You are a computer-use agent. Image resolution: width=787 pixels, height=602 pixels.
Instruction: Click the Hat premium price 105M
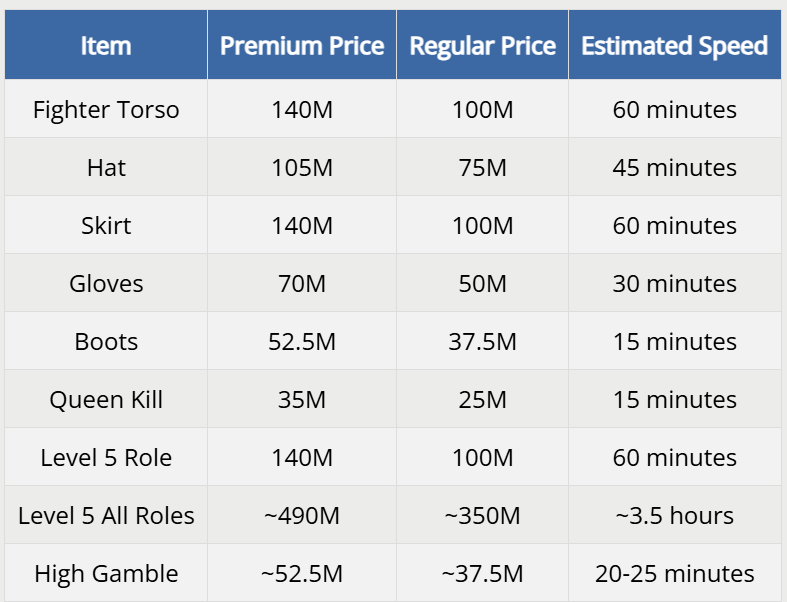coord(302,167)
